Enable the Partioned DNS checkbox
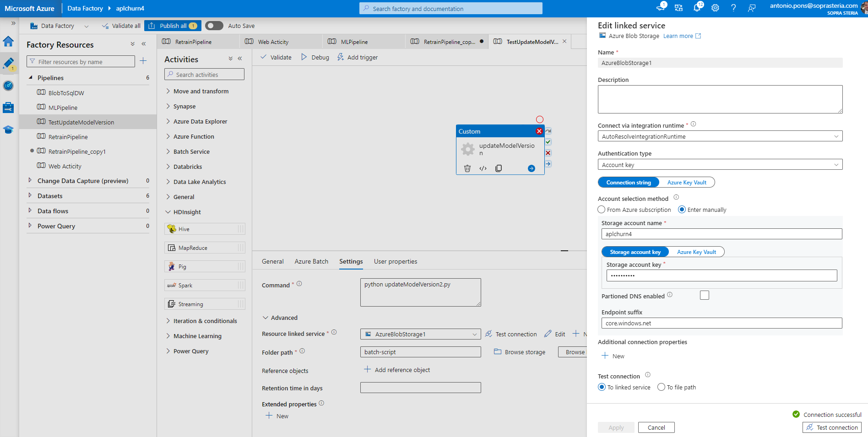This screenshot has height=437, width=868. (x=705, y=295)
